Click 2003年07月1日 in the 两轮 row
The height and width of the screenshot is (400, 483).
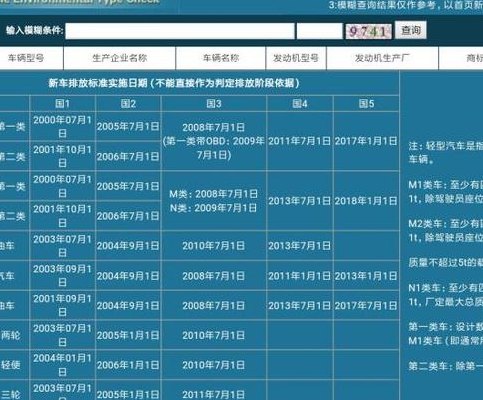point(63,335)
